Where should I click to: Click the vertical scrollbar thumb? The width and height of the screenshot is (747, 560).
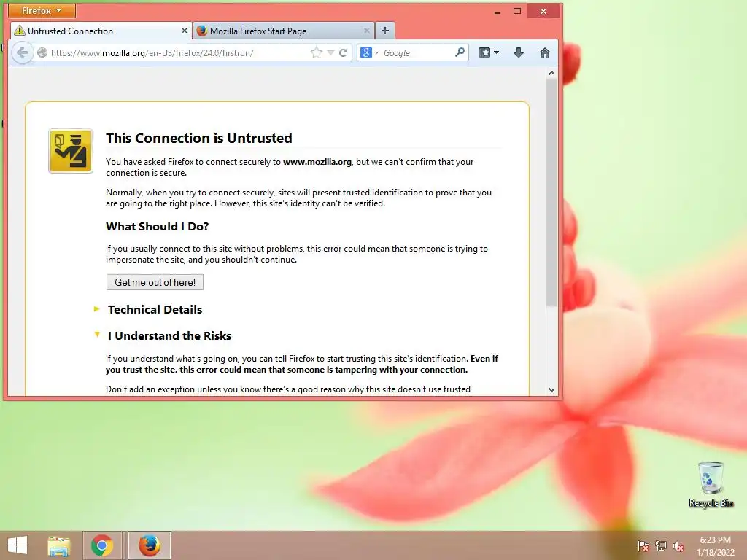coord(551,192)
